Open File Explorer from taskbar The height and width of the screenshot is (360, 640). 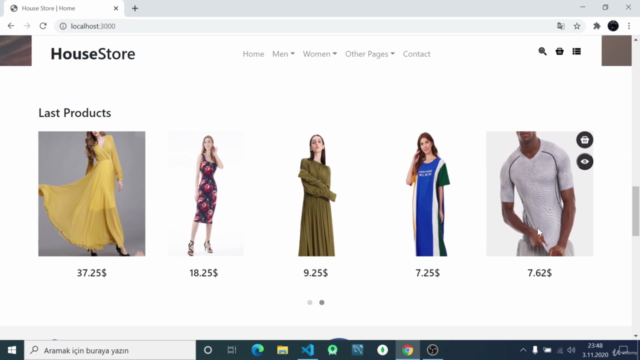pyautogui.click(x=282, y=350)
